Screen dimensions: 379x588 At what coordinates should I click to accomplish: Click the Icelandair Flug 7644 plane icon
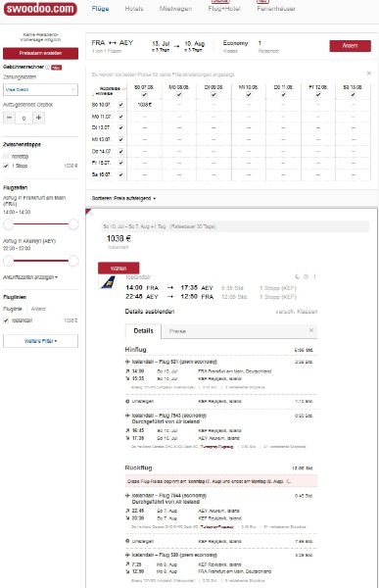coord(127,495)
